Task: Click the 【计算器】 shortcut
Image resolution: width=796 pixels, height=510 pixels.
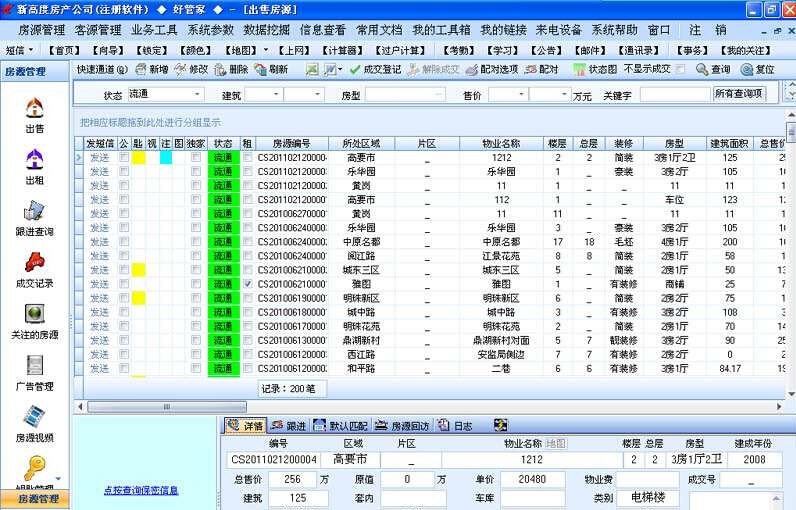Action: pos(342,50)
